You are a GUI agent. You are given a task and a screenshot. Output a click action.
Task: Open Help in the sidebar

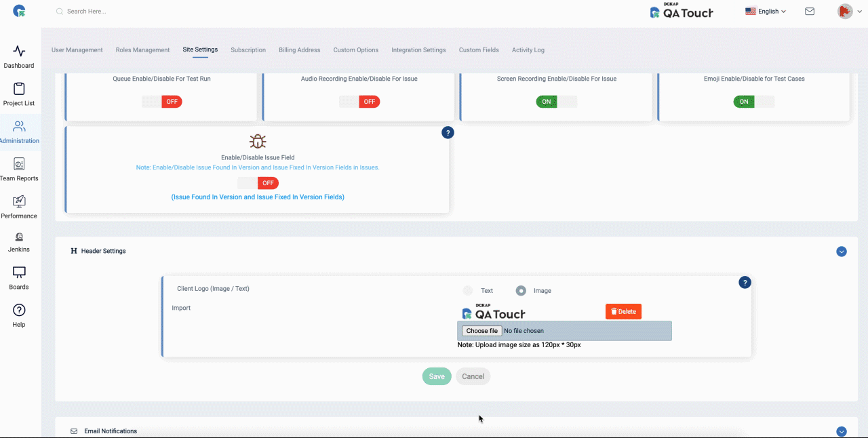pyautogui.click(x=19, y=315)
